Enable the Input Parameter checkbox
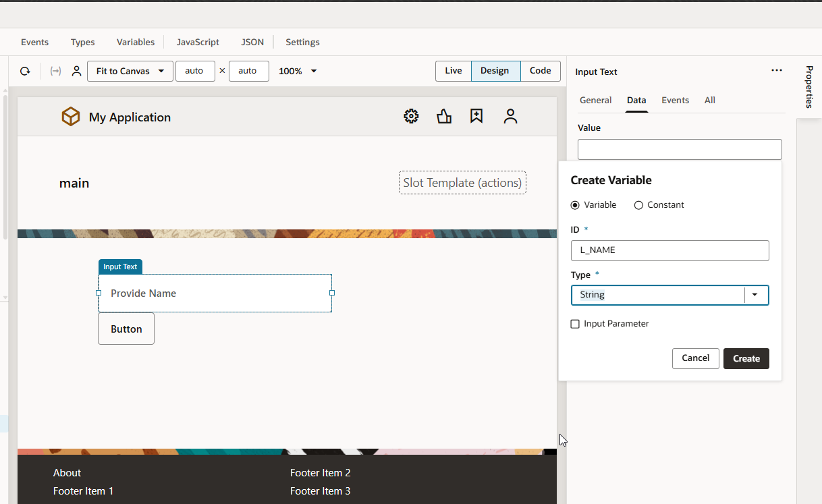The width and height of the screenshot is (822, 504). click(x=575, y=324)
